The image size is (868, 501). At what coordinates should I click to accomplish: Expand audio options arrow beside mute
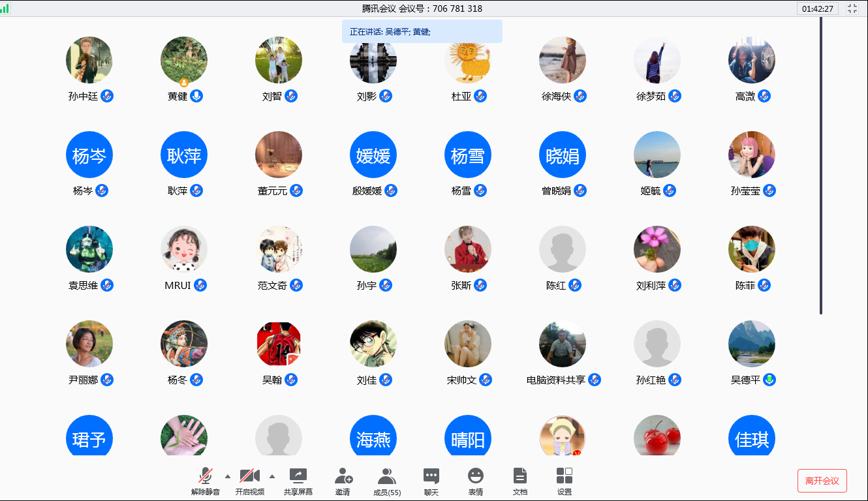pyautogui.click(x=228, y=476)
